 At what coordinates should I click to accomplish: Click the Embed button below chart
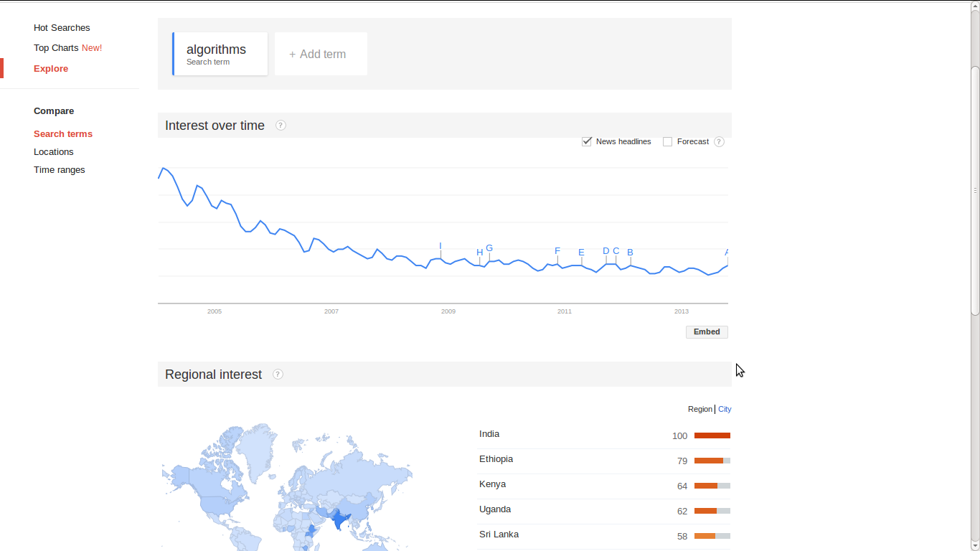pyautogui.click(x=707, y=332)
